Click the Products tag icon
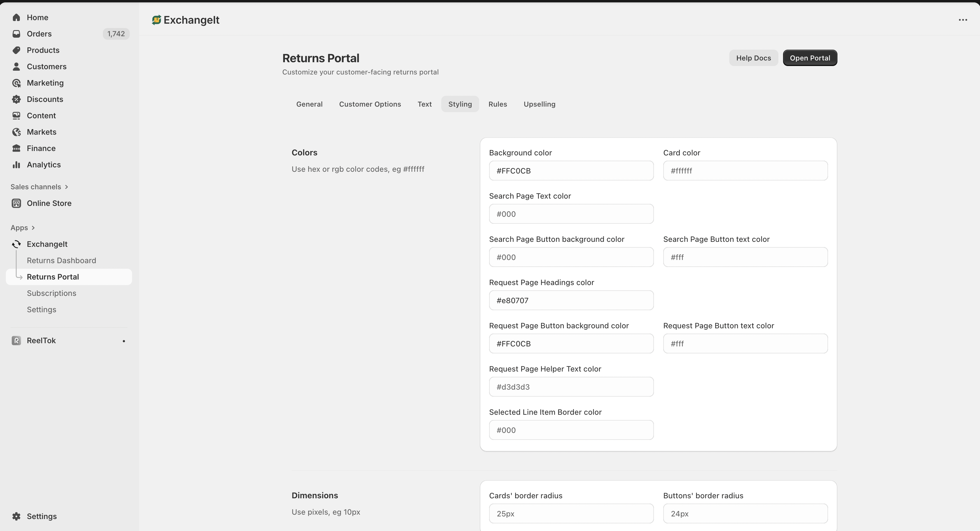 tap(16, 50)
